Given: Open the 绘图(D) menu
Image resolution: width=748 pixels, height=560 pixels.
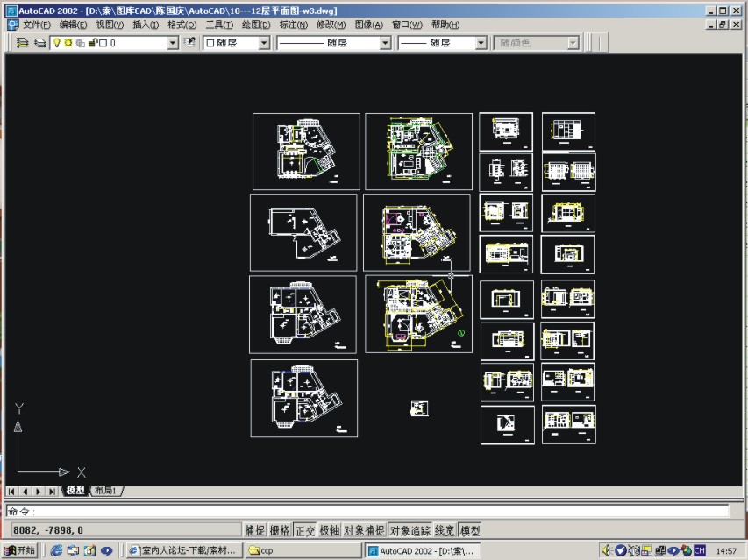Looking at the screenshot, I should [256, 25].
